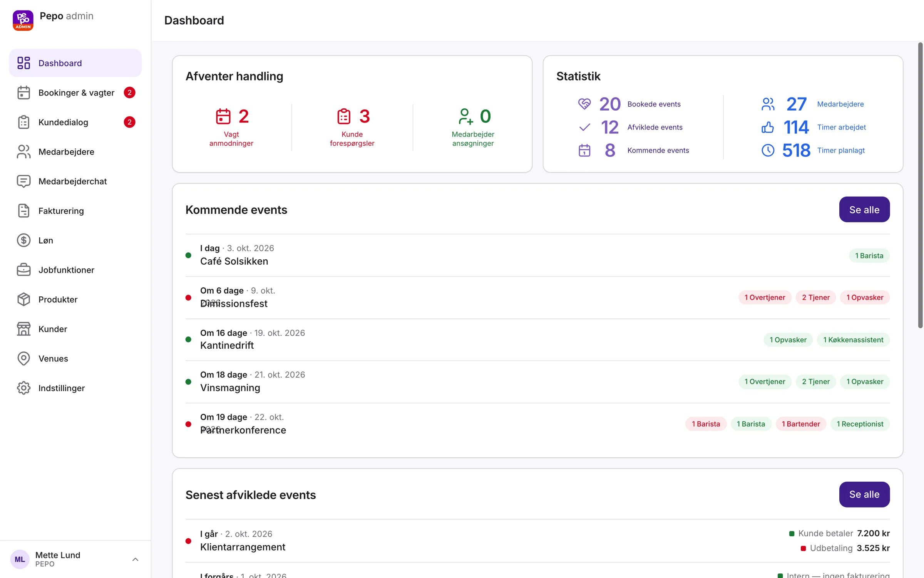This screenshot has width=924, height=578.
Task: Click the green add-person icon for Medarbejder ansøgninger
Action: click(465, 116)
